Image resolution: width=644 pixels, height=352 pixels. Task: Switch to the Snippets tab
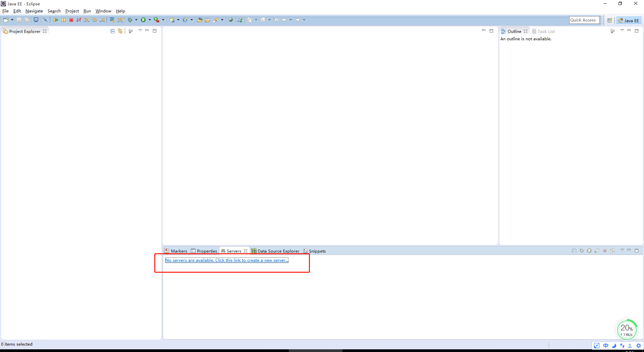click(x=314, y=251)
